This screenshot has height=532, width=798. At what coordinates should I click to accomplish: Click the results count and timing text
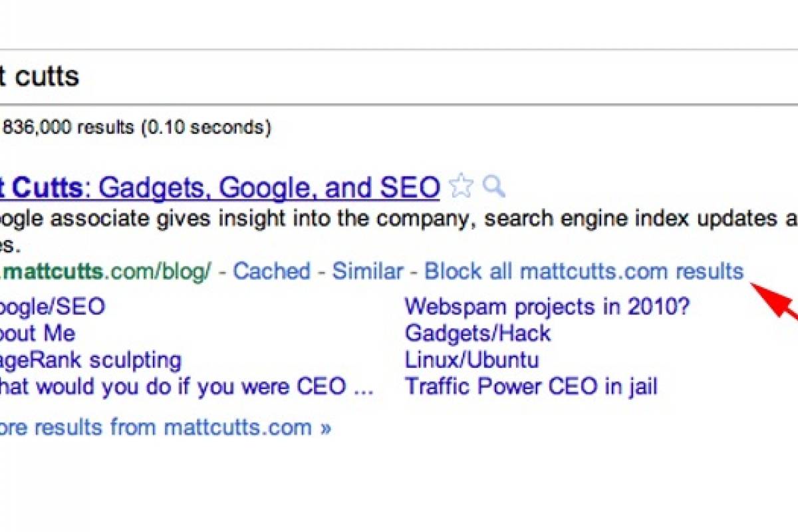tap(136, 127)
